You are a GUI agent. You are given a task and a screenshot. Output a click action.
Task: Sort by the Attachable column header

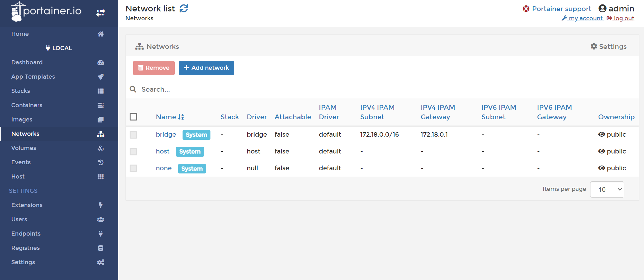click(293, 117)
